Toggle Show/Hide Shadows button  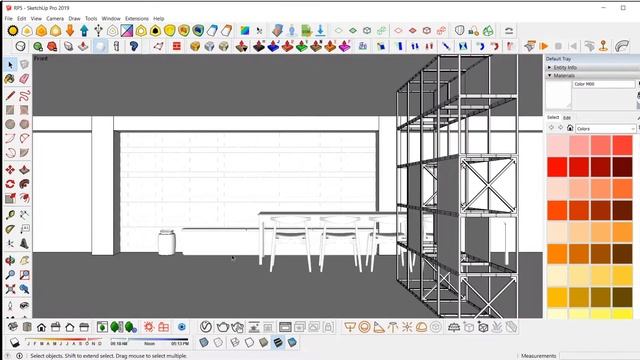tap(14, 342)
